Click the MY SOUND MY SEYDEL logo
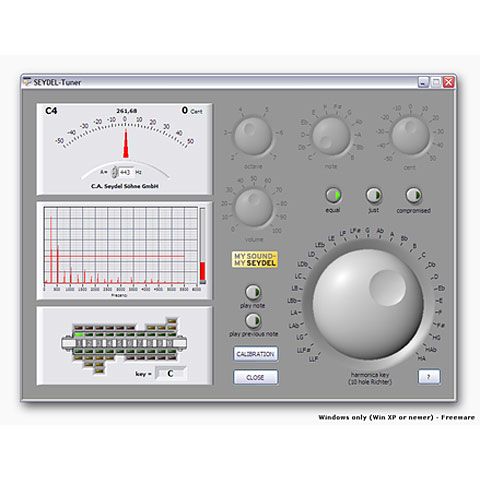This screenshot has height=480, width=480. pos(255,259)
